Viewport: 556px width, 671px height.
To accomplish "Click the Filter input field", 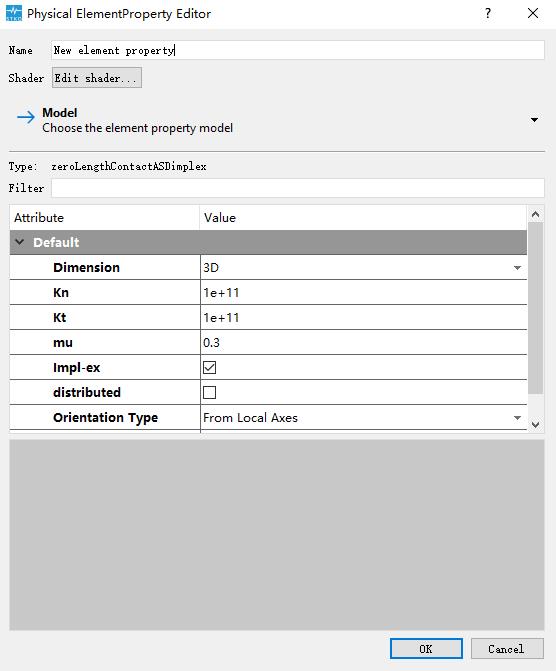I will pos(298,188).
